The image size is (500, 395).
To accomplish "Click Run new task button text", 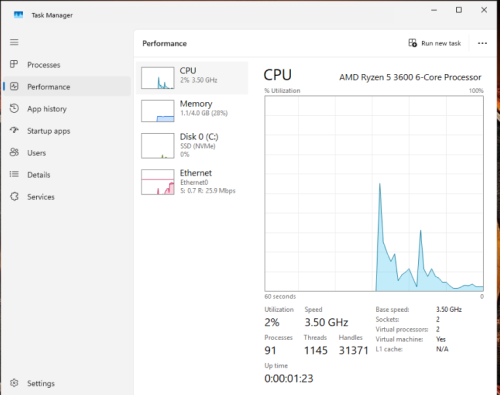I will pos(441,43).
